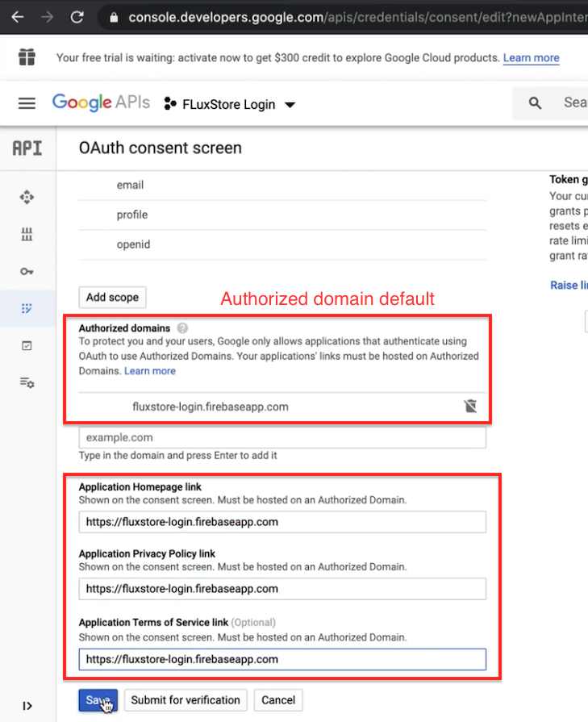The width and height of the screenshot is (588, 722).
Task: Open the FLuxStore Login project dropdown
Action: [x=230, y=104]
